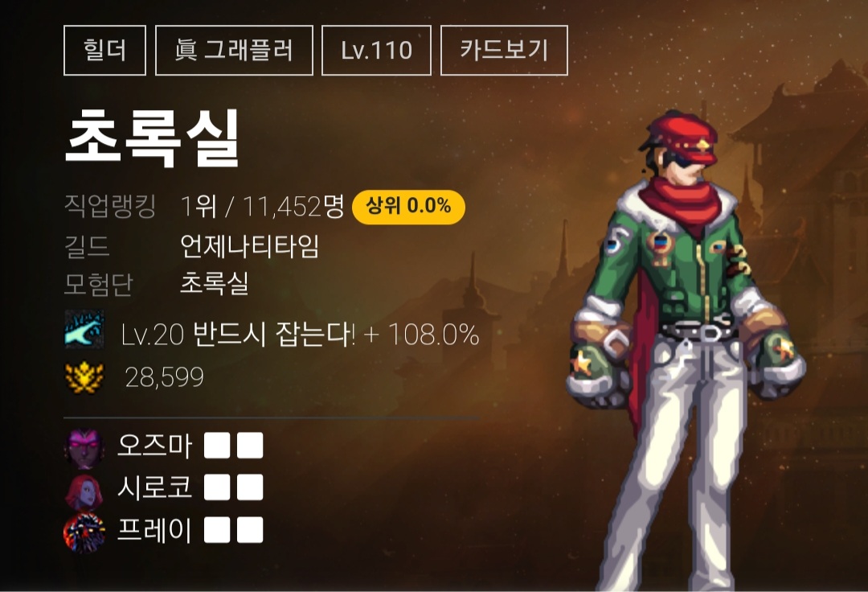Toggle second white box beside 시로코
Image resolution: width=868 pixels, height=592 pixels.
tap(250, 487)
